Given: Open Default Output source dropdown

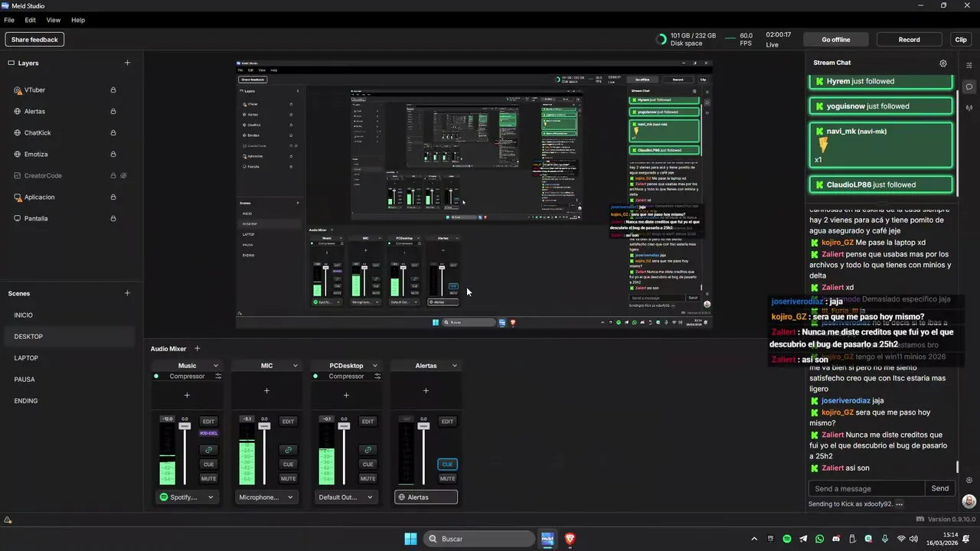Looking at the screenshot, I should click(x=346, y=497).
